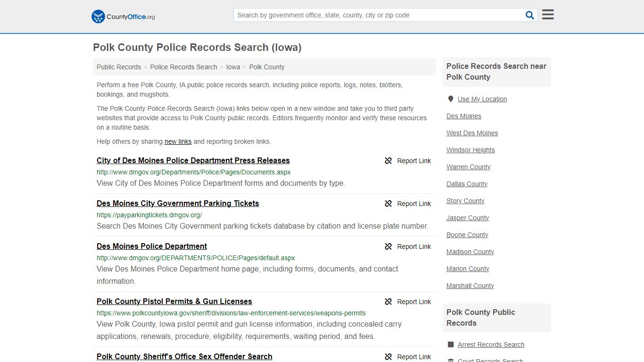Screen dimensions: 644x362
Task: Click the page heading Polk County Police Records Search
Action: tap(197, 48)
